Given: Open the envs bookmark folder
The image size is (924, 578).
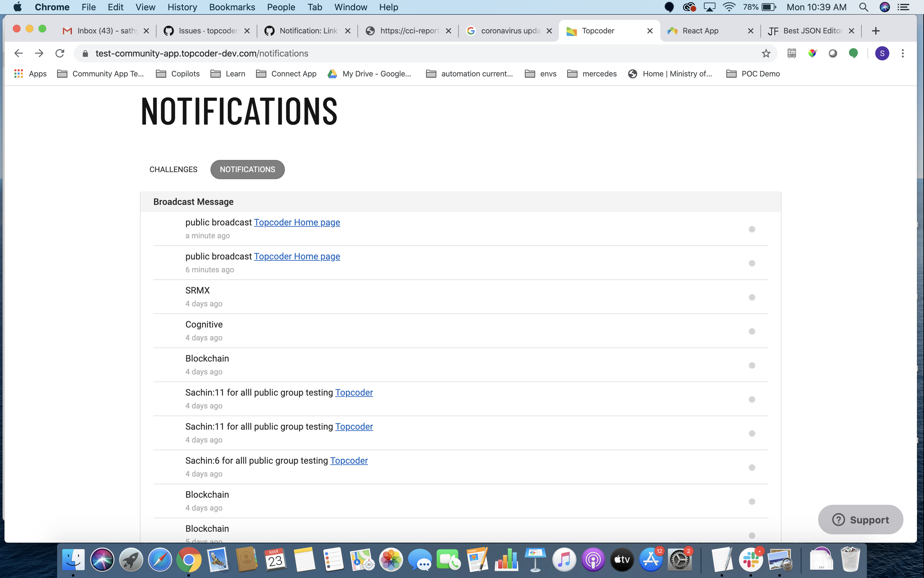Looking at the screenshot, I should pyautogui.click(x=541, y=74).
